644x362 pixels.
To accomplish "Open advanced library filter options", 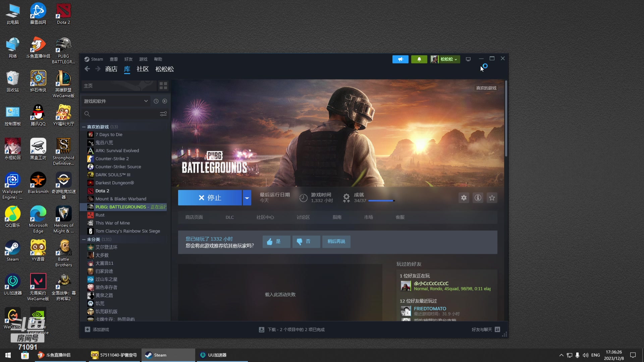I will tap(163, 114).
